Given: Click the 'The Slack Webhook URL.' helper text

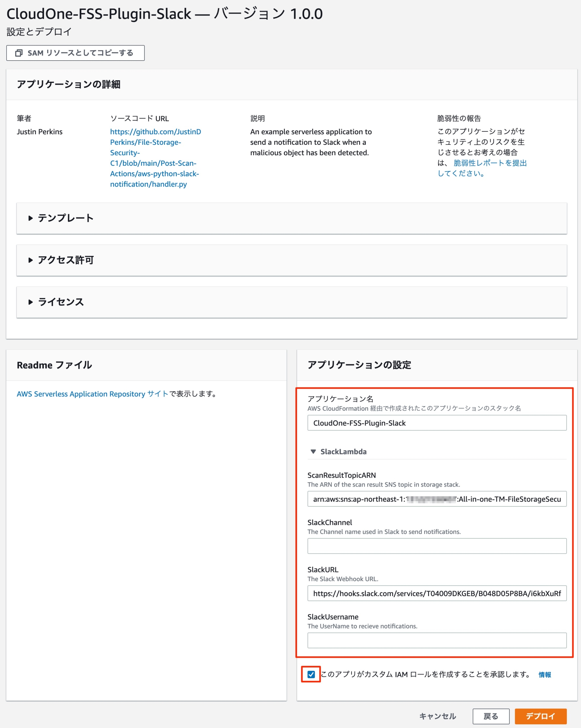Looking at the screenshot, I should coord(343,579).
